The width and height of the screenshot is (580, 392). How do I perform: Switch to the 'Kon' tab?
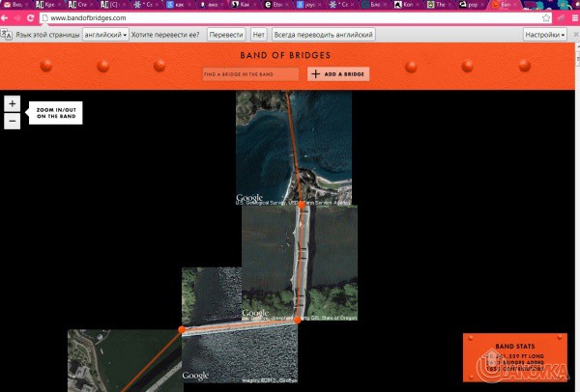pyautogui.click(x=406, y=5)
